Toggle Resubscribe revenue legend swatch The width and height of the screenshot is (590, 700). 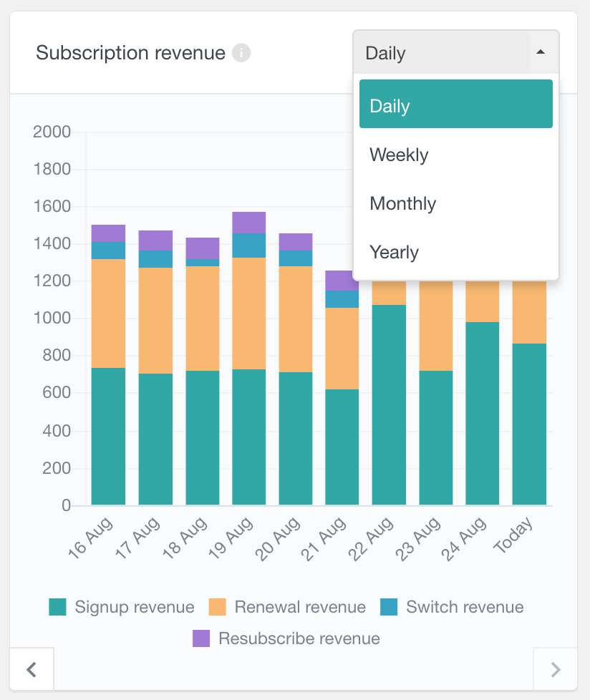201,638
